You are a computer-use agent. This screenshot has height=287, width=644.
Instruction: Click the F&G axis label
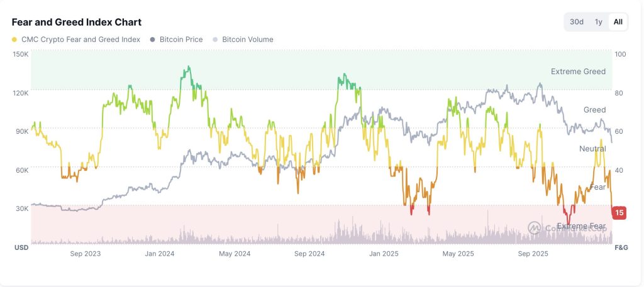(621, 247)
